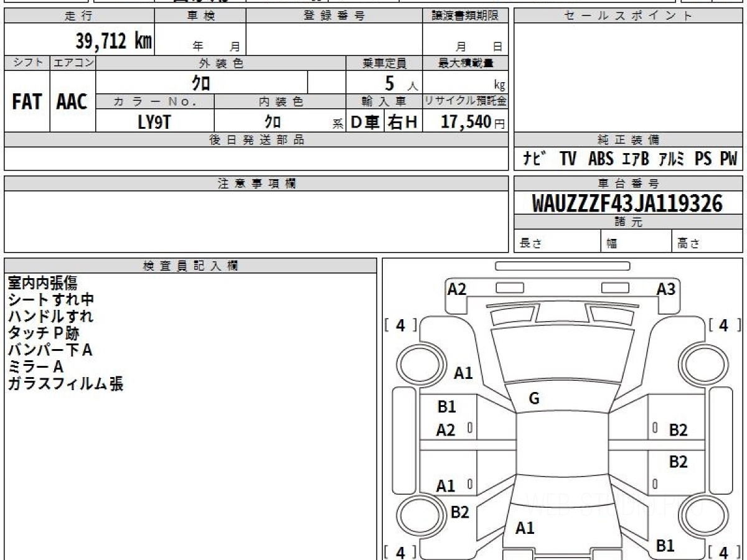
Task: Click the カラーNo. header
Action: [x=155, y=101]
